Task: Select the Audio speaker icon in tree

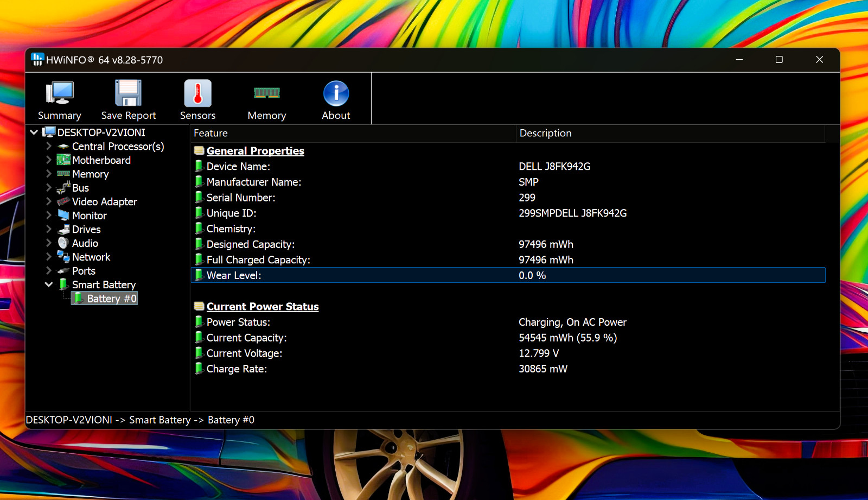Action: pos(63,243)
